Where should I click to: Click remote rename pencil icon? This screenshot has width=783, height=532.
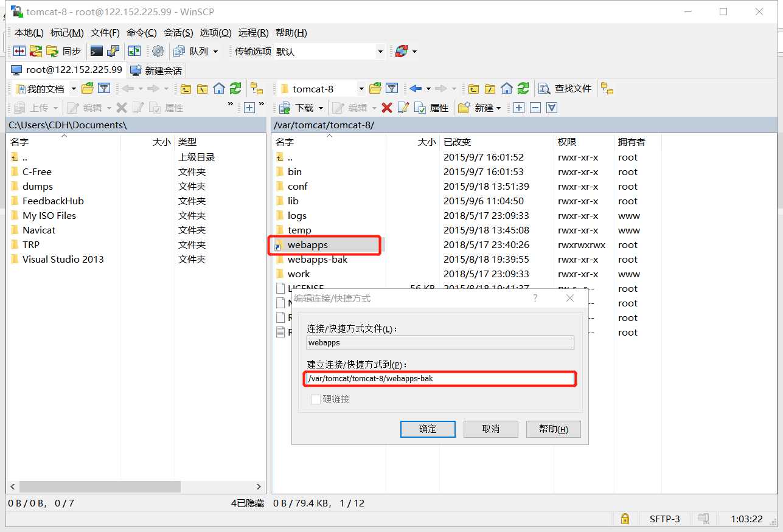[403, 108]
